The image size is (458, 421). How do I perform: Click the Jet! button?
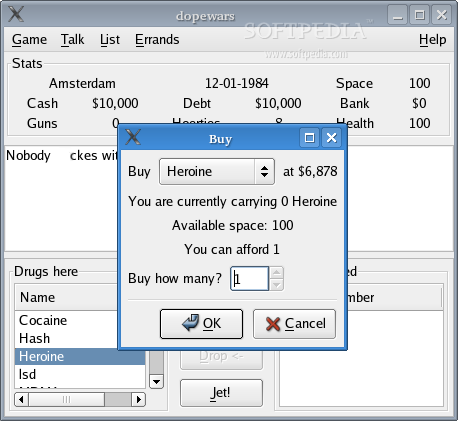point(221,393)
